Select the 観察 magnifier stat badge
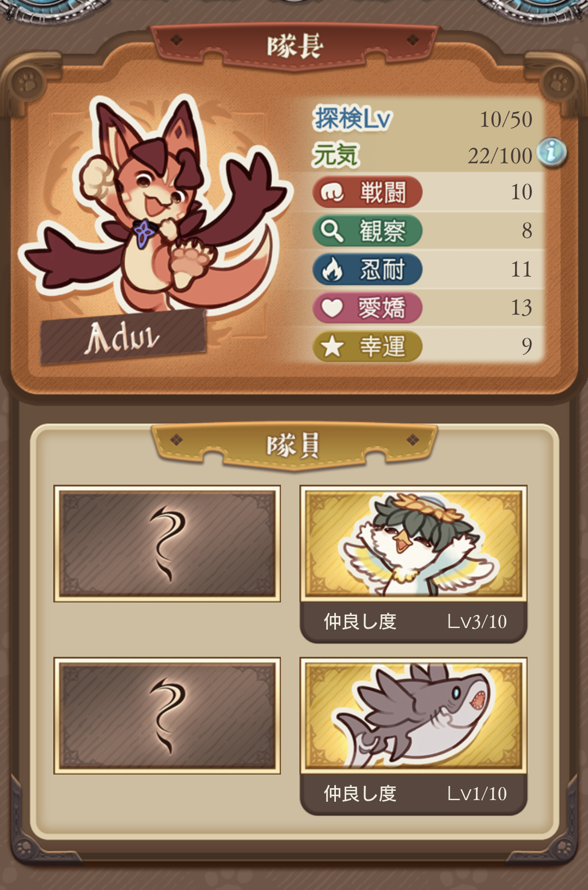The image size is (588, 890). point(367,231)
